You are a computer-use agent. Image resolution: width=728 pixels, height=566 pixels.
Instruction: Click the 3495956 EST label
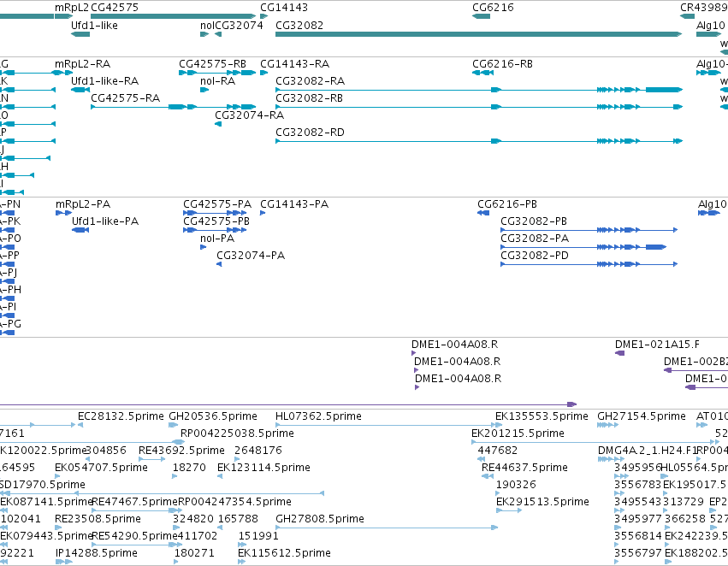(x=637, y=468)
